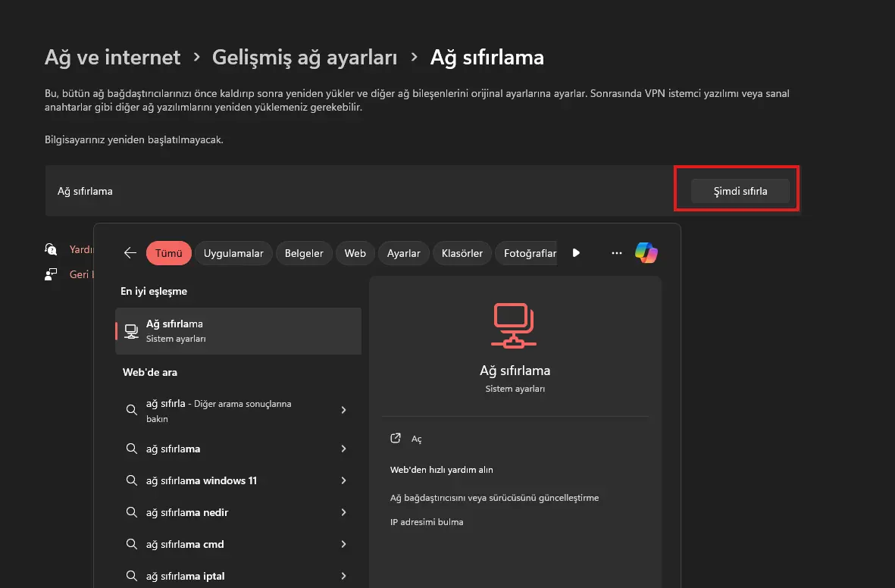Open the three-dot more options menu

[616, 253]
